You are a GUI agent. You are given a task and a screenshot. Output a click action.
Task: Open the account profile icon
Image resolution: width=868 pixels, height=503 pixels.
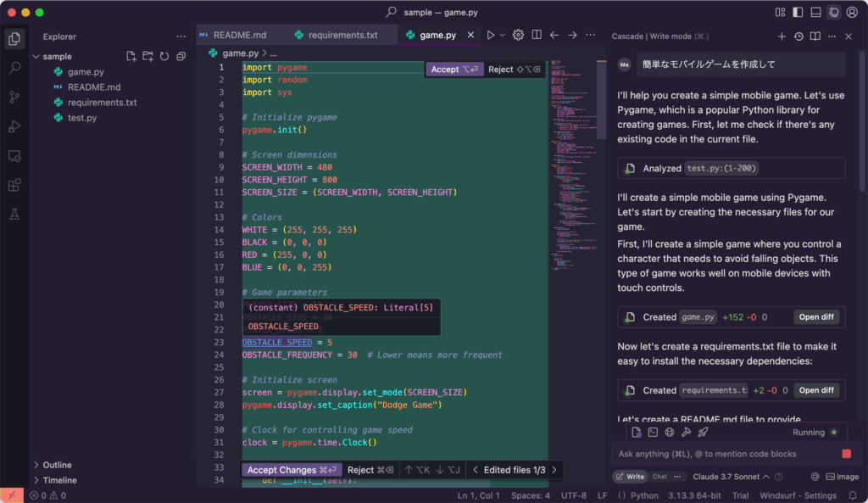(x=852, y=12)
